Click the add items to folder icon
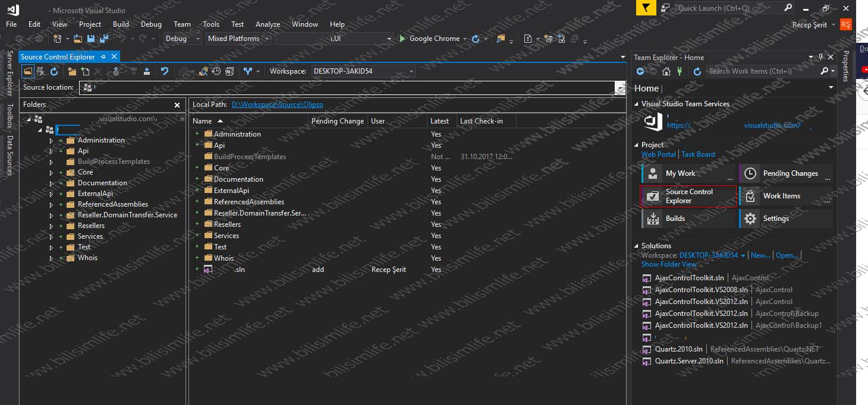868x405 pixels. point(85,71)
